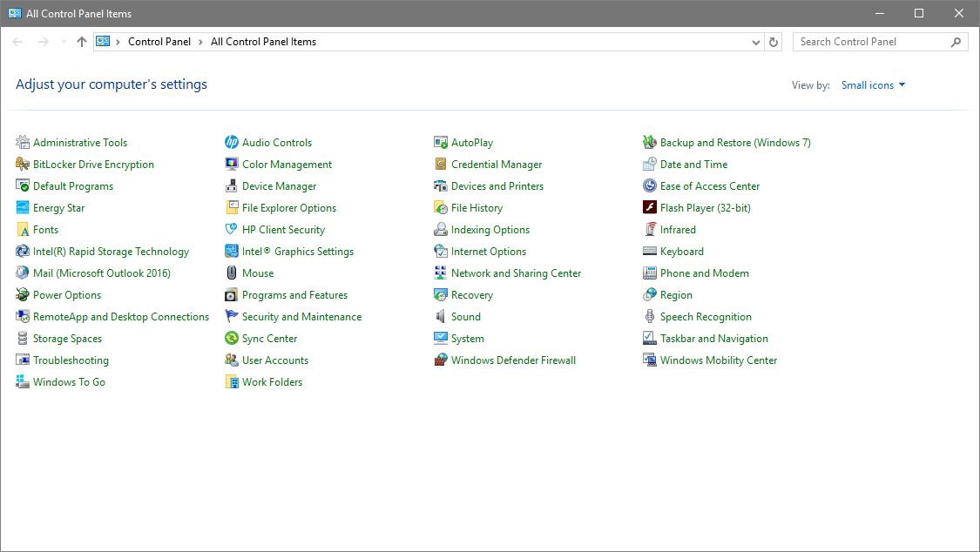
Task: Open the Keyboard icon
Action: (x=650, y=252)
